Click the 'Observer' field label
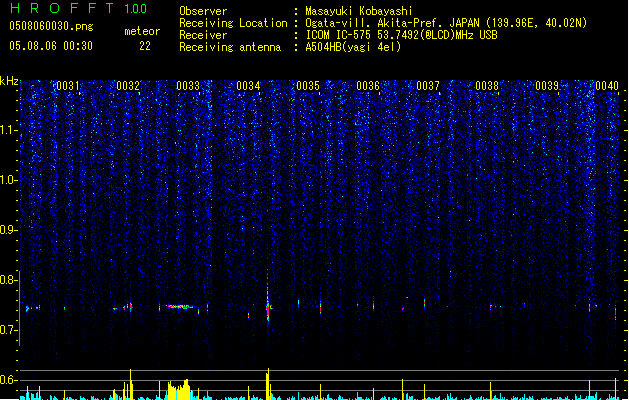The height and width of the screenshot is (400, 629). pyautogui.click(x=203, y=11)
